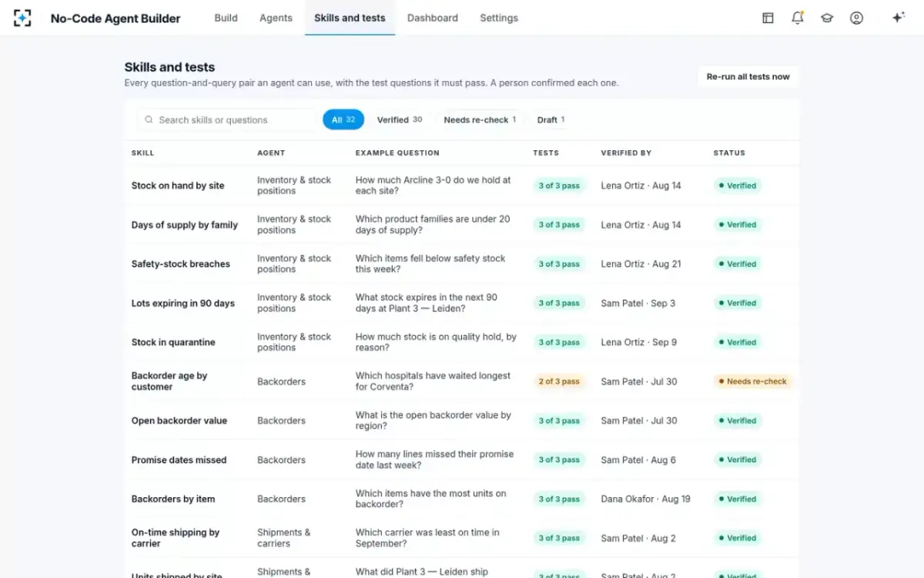
Task: Click question about most units on backorder
Action: pos(431,499)
